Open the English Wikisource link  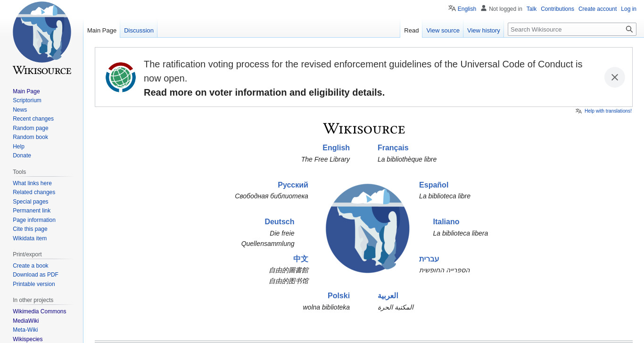coord(336,147)
